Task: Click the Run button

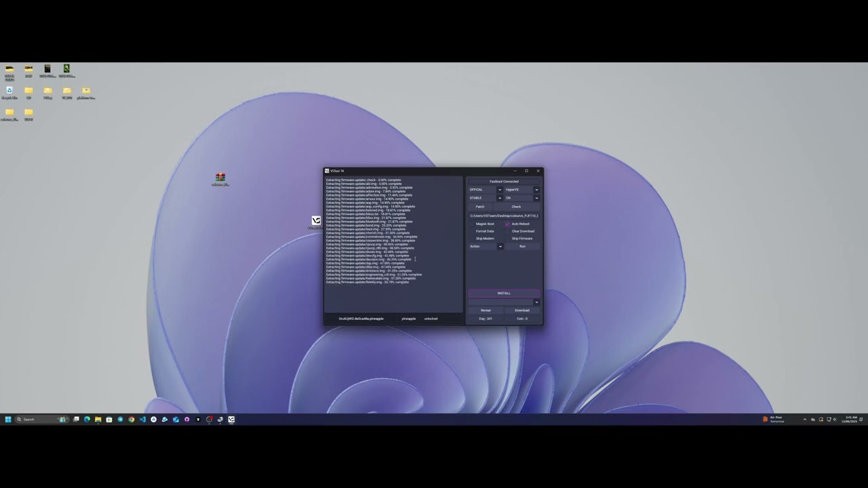Action: pos(522,246)
